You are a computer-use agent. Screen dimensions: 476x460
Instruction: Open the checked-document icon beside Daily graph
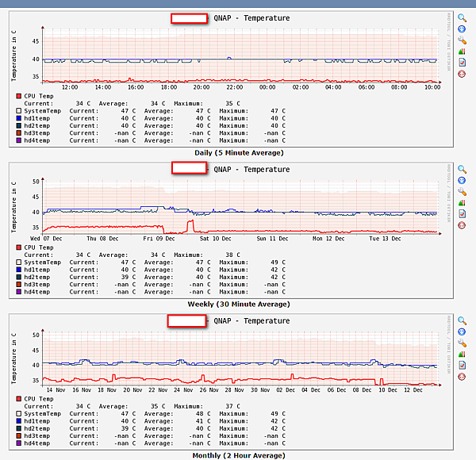(x=462, y=62)
